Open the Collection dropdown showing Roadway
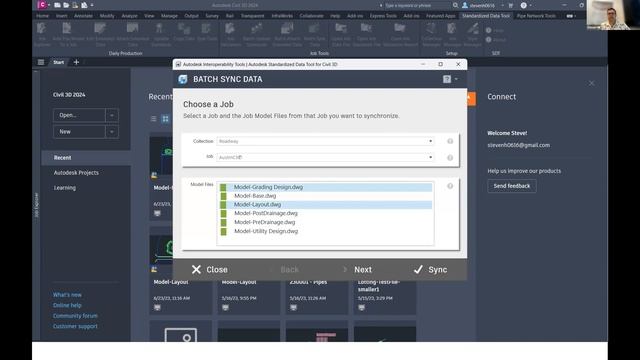The height and width of the screenshot is (360, 640). click(325, 141)
